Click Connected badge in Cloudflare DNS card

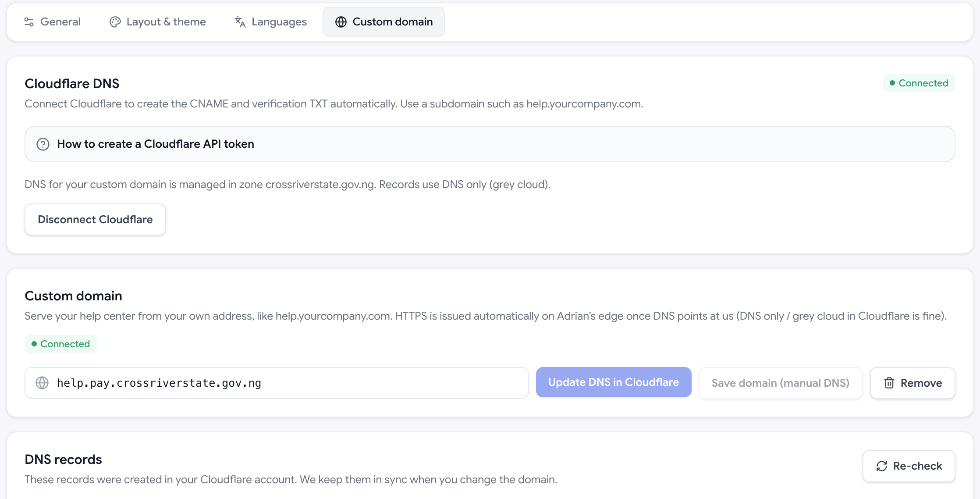919,83
